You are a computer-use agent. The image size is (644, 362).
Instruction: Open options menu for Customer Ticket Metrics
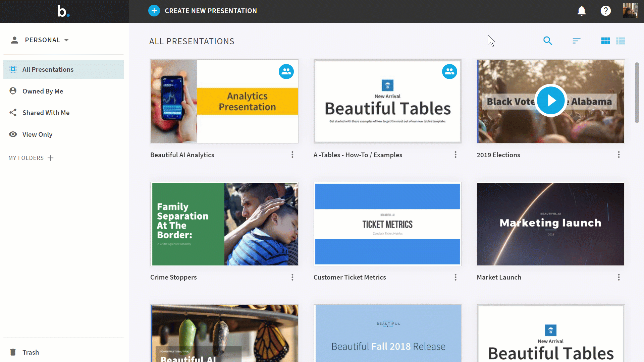click(455, 277)
